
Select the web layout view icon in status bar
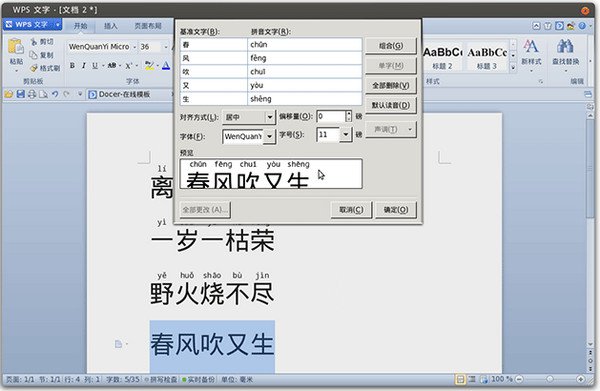[x=484, y=379]
